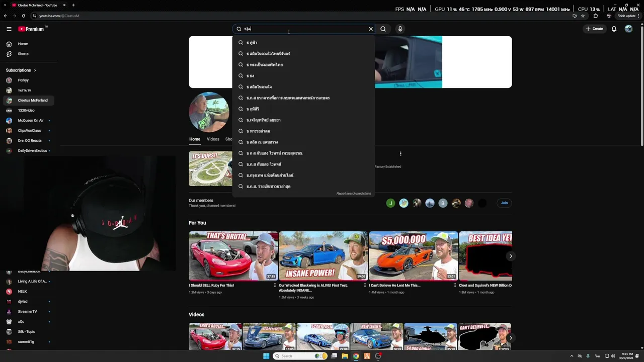644x362 pixels.
Task: Click the magnifier search submit button
Action: [383, 29]
